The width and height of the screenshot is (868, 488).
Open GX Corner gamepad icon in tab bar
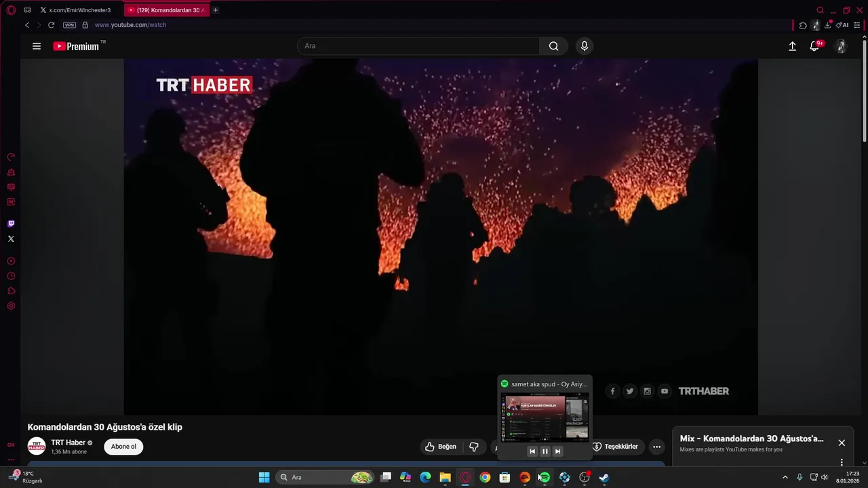click(x=27, y=10)
